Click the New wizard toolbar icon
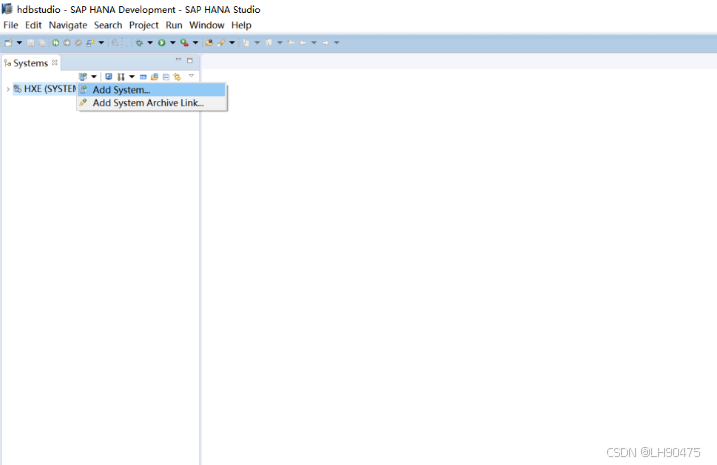 point(8,43)
